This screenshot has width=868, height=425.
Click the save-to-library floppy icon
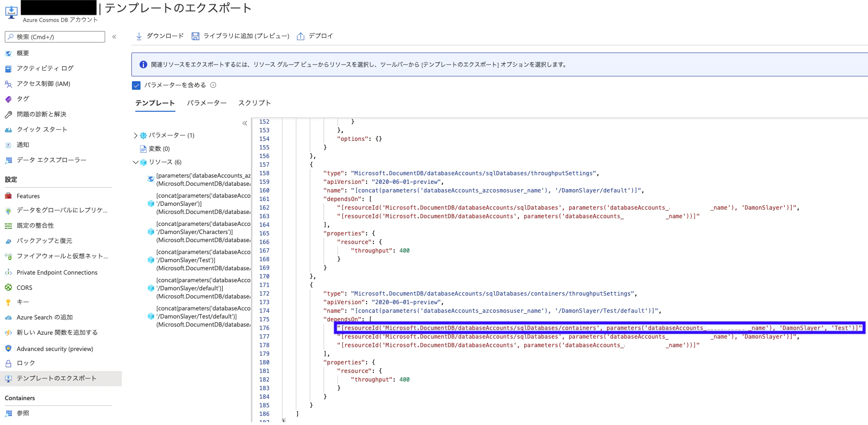tap(195, 36)
